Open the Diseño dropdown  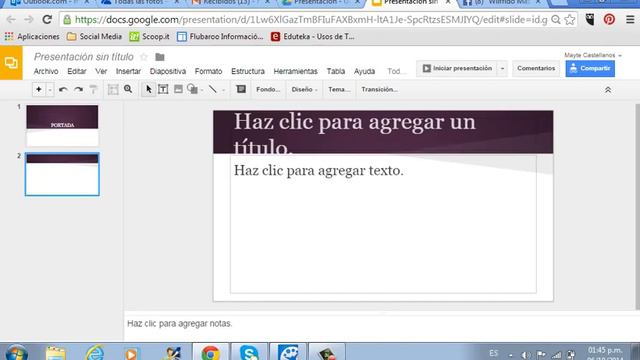click(304, 89)
